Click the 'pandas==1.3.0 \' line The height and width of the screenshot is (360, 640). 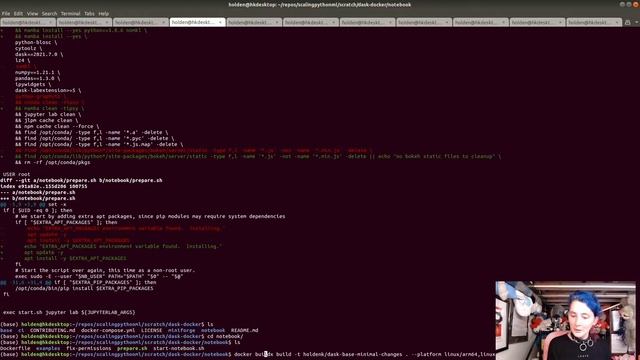[38, 78]
